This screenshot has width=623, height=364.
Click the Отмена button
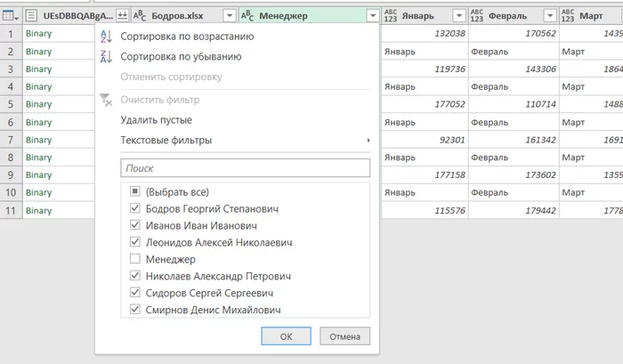coord(345,336)
